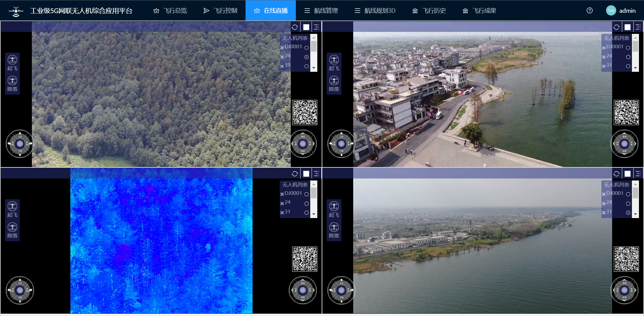The image size is (644, 316).
Task: Click the refresh icon in bottom-right lake video panel
Action: (616, 174)
